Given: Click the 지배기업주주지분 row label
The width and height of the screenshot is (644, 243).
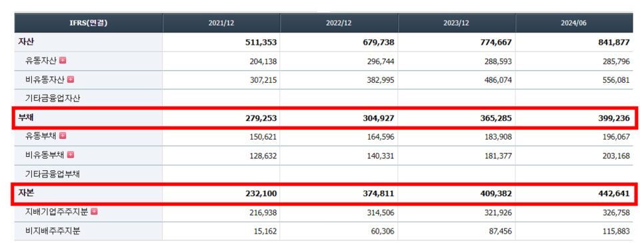Looking at the screenshot, I should 57,212.
